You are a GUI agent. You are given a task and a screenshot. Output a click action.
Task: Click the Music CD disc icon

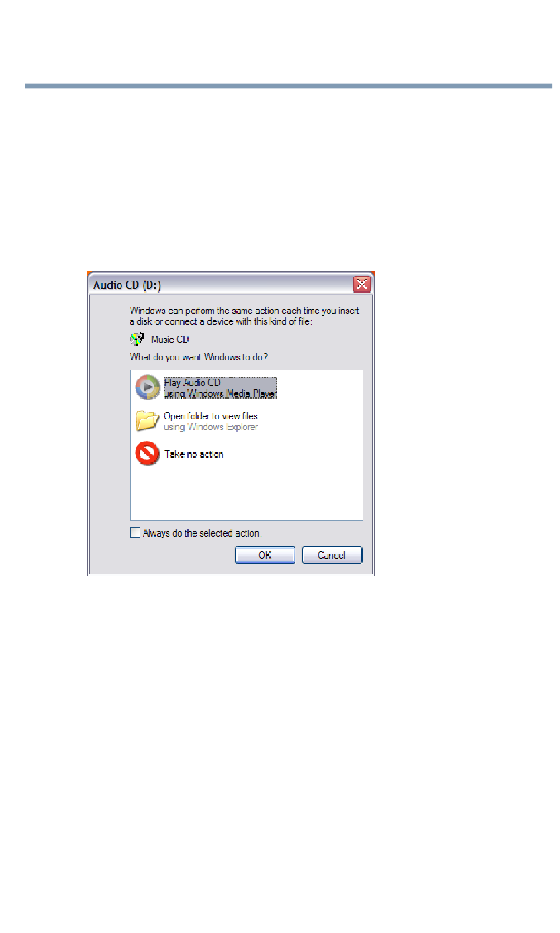137,339
